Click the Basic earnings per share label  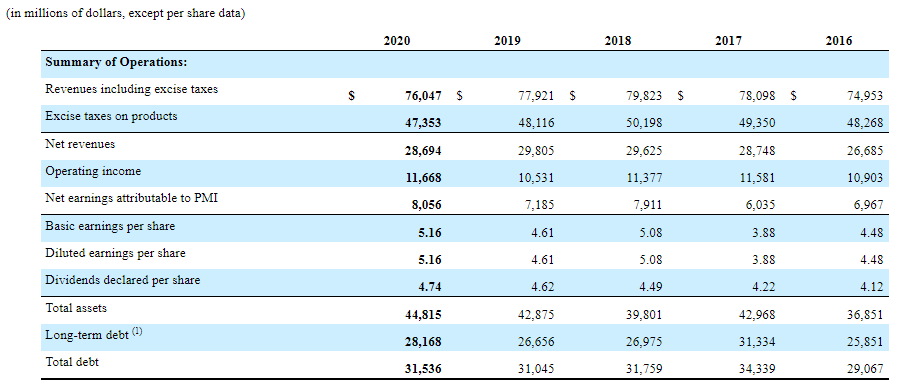tap(110, 226)
